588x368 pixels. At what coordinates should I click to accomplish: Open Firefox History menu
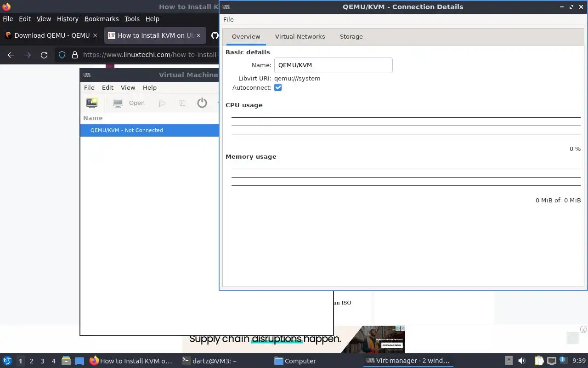68,19
